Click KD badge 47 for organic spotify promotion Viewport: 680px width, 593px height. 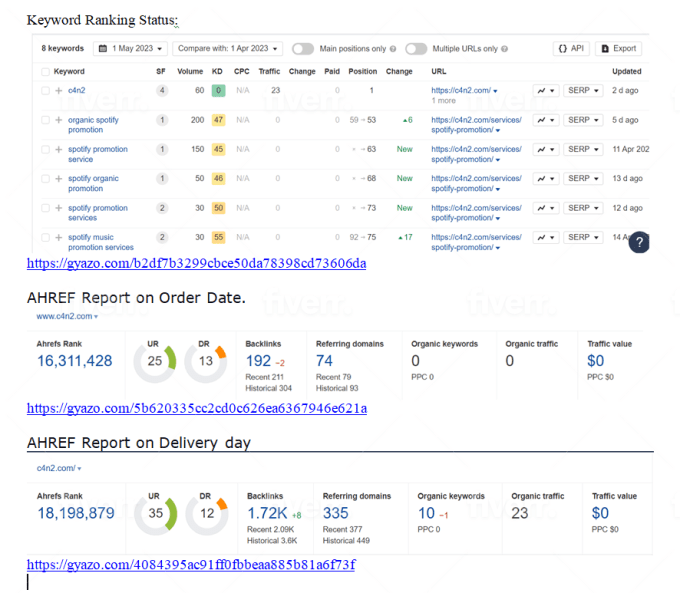[x=218, y=120]
